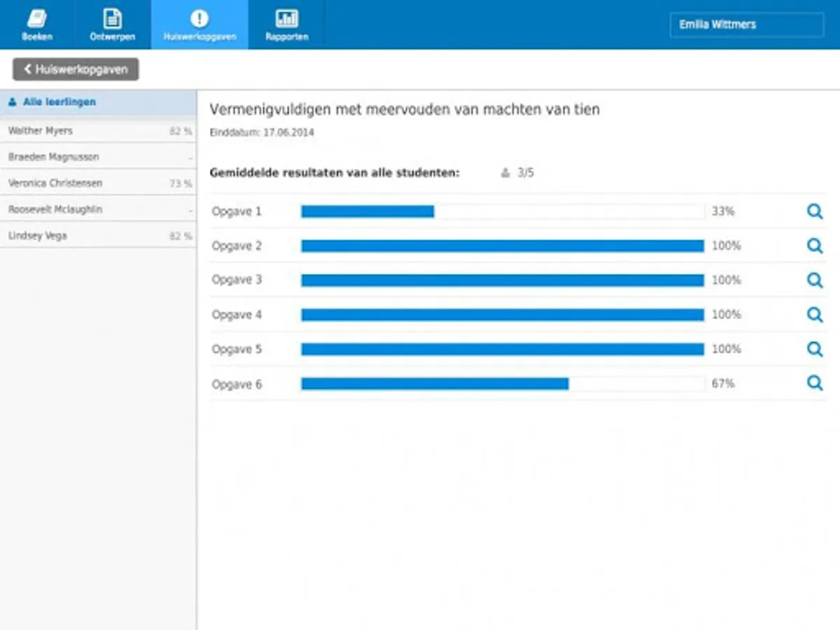Select student Walther Myers
The image size is (840, 630).
98,131
